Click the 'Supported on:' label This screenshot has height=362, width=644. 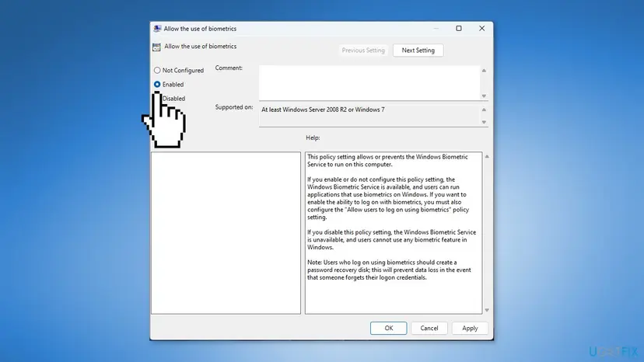pos(234,107)
